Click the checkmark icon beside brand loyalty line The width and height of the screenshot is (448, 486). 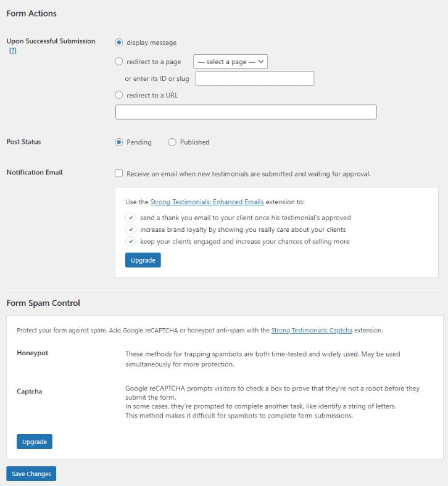point(131,229)
